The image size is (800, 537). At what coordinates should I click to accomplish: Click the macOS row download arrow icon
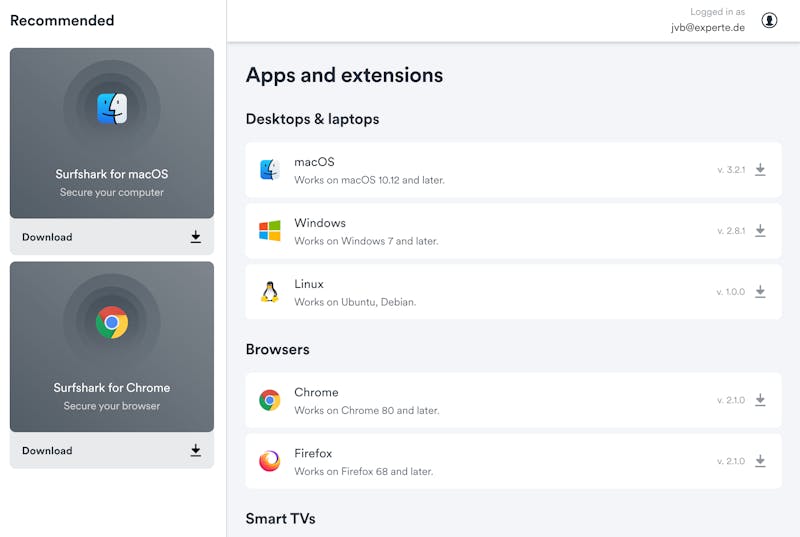coord(760,169)
